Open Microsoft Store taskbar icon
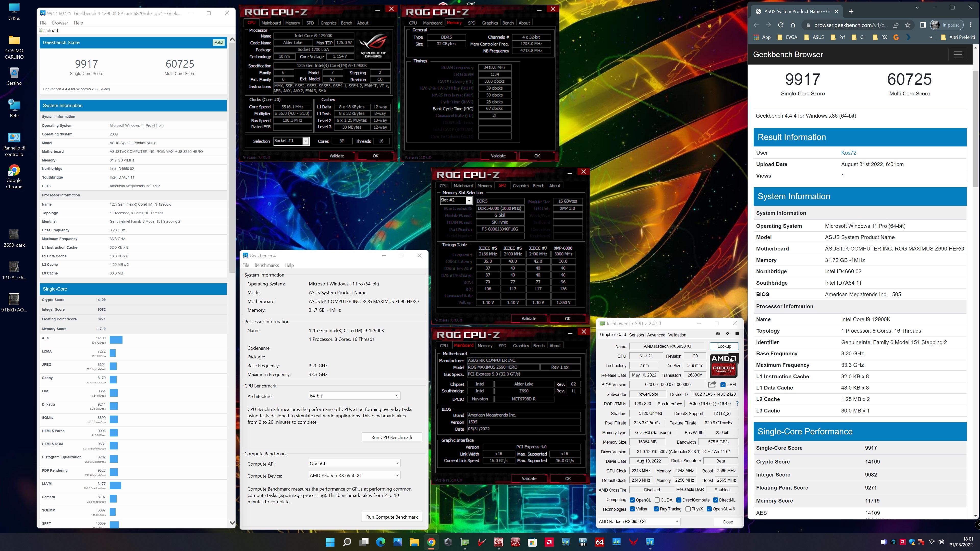This screenshot has height=551, width=980. coord(532,542)
